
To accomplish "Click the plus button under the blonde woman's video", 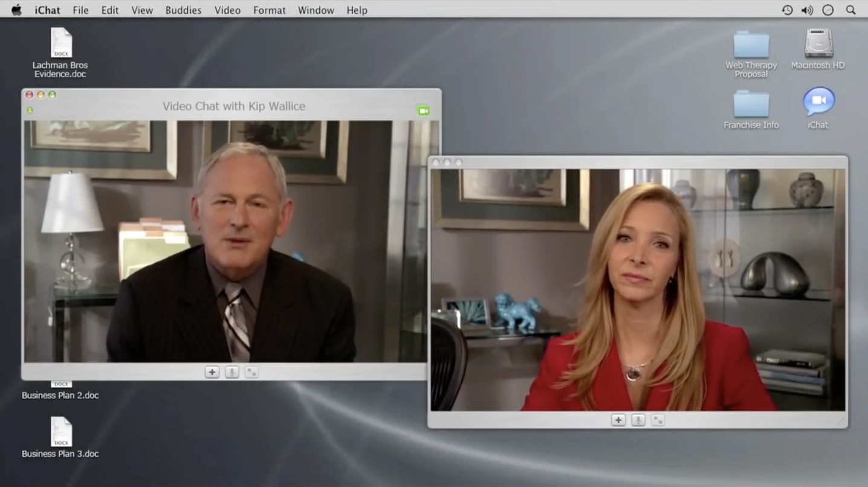I will click(618, 420).
